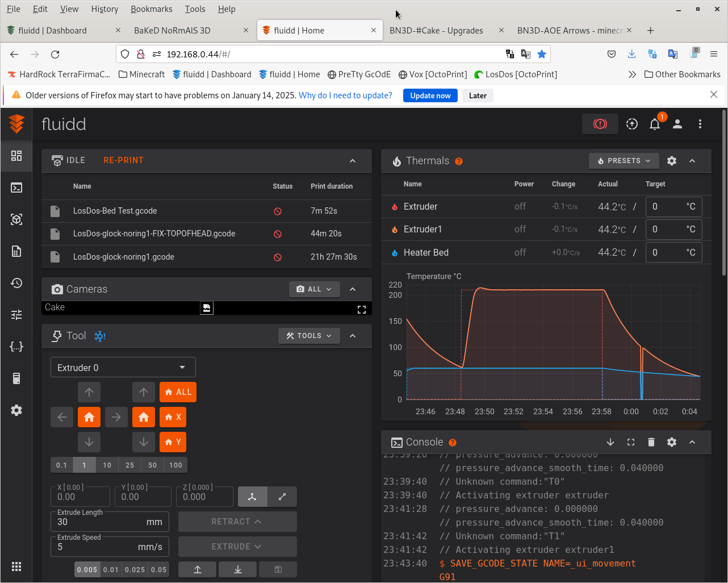Open Console page in sidebar

16,188
